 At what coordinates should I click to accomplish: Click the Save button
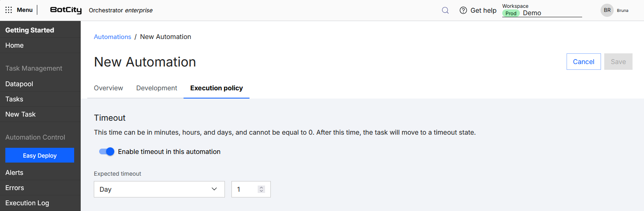(618, 62)
